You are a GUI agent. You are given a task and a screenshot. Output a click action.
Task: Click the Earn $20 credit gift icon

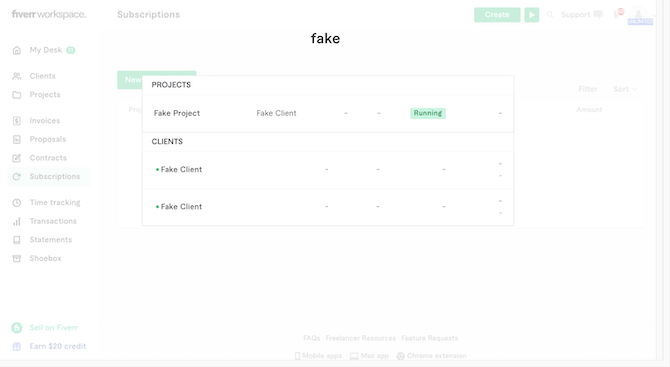pyautogui.click(x=17, y=346)
